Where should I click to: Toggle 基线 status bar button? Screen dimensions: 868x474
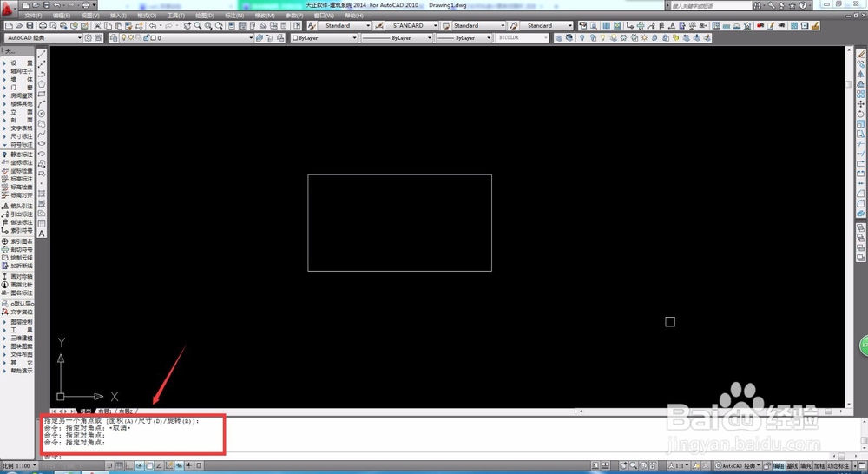point(792,466)
